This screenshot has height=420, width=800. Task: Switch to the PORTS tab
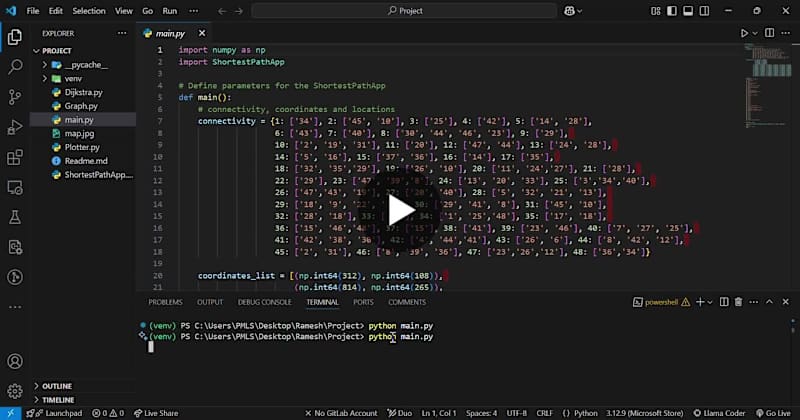pyautogui.click(x=363, y=302)
